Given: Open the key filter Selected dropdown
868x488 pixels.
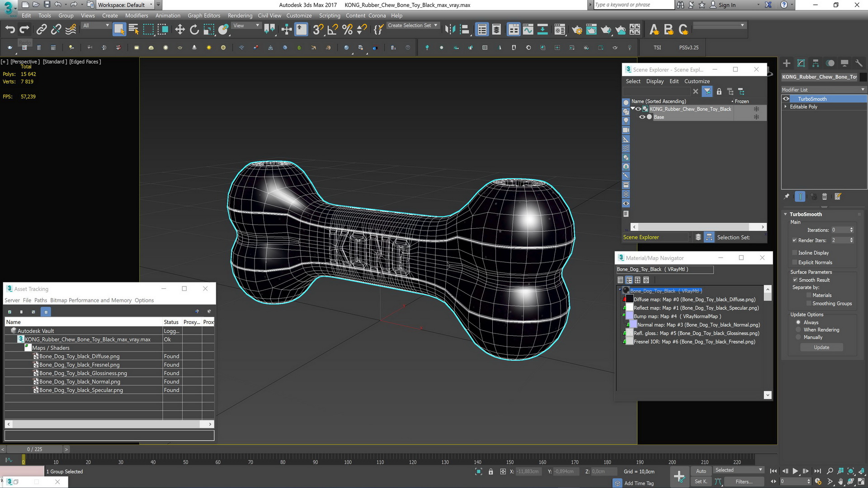Looking at the screenshot, I should (x=739, y=470).
